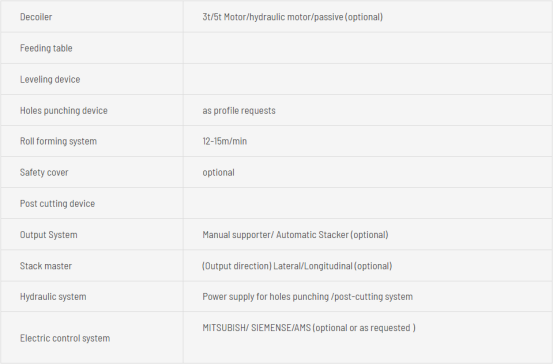554x364 pixels.
Task: Click the Electric control system label
Action: (65, 338)
